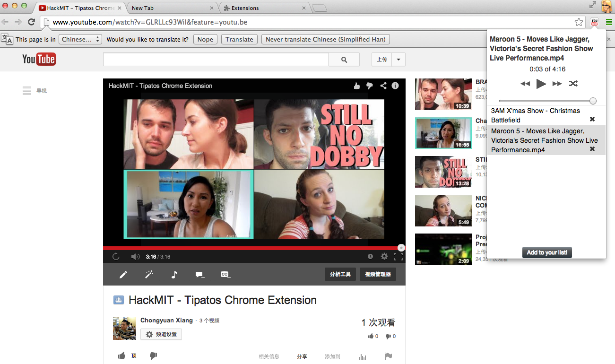Open the 频道设置 channel settings button
The width and height of the screenshot is (615, 364).
click(161, 334)
